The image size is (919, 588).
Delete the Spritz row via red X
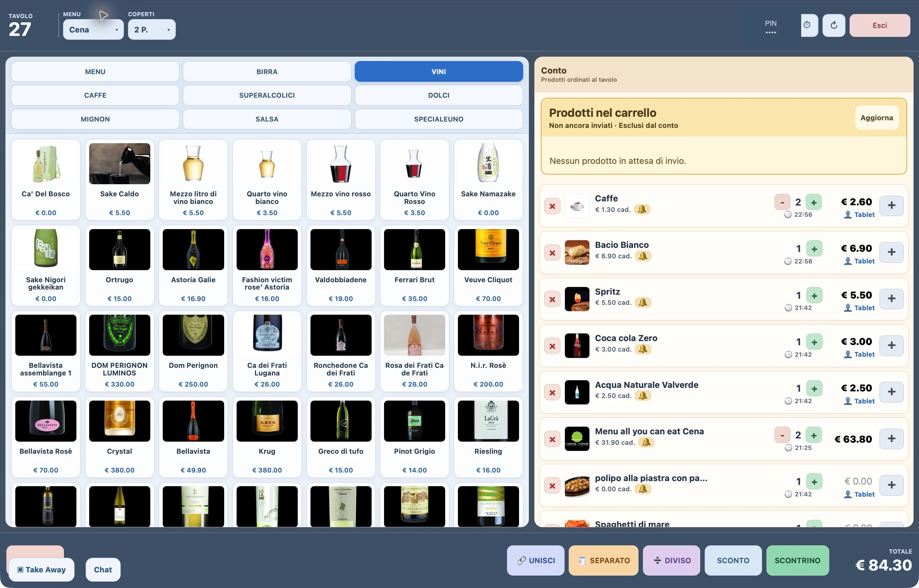click(x=552, y=299)
